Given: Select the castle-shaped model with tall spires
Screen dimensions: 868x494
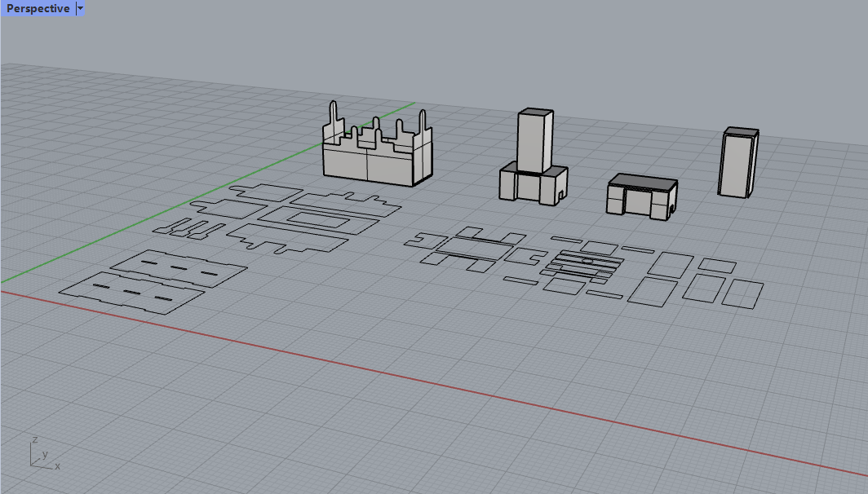Looking at the screenshot, I should (378, 144).
